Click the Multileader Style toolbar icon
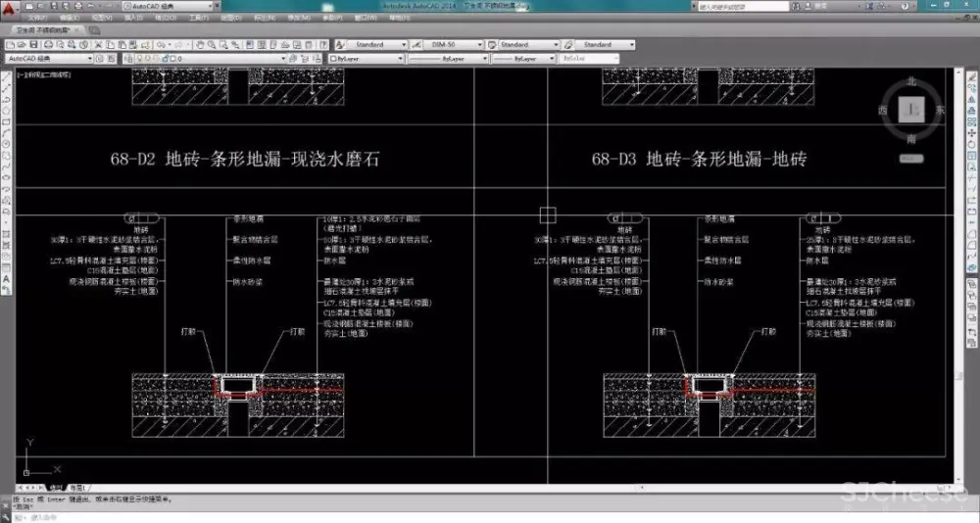The image size is (980, 523). click(x=568, y=45)
